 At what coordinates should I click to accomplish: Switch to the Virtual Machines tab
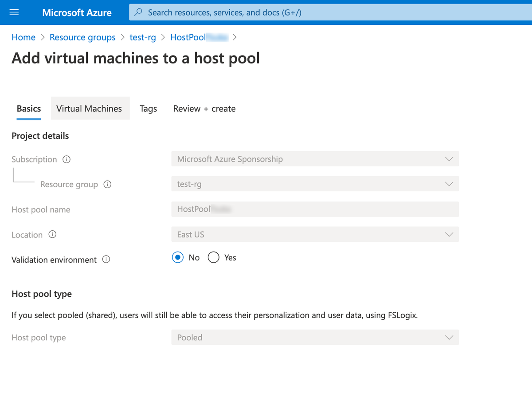90,108
